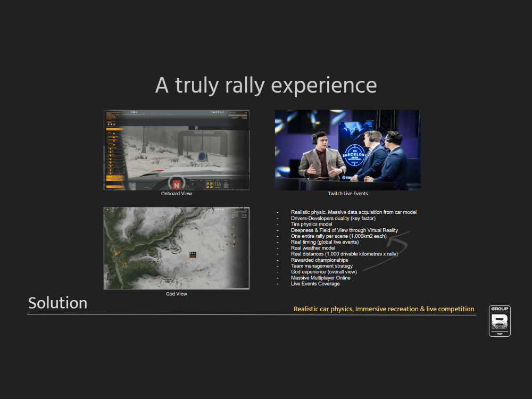Select the Twitch Live Events photo
The image size is (532, 399).
[x=348, y=150]
